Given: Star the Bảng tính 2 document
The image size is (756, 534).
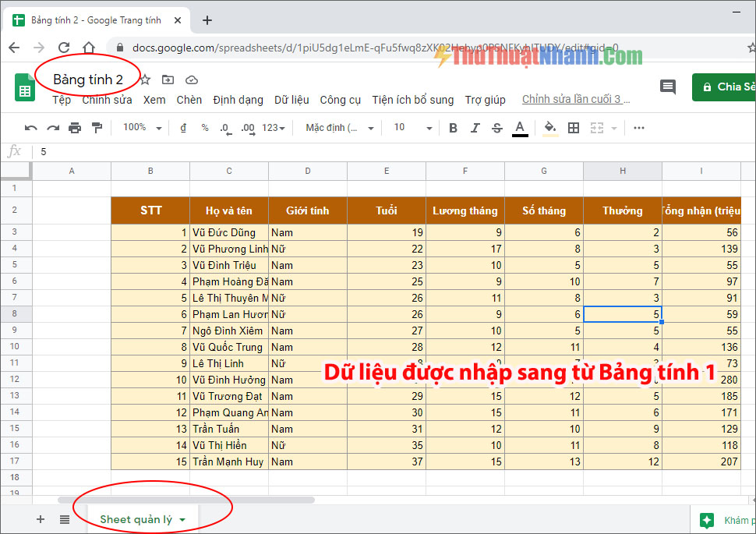Looking at the screenshot, I should click(x=145, y=80).
